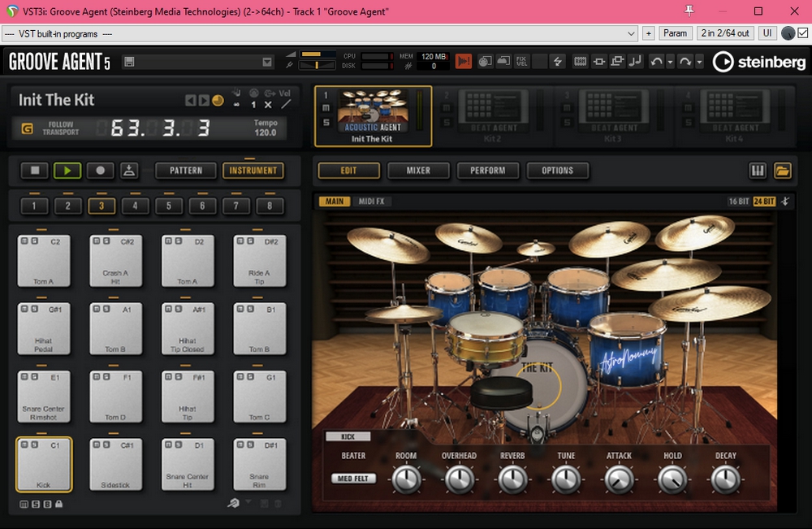Reset all pad mutes with global M button
Viewport: 812px width, 529px height.
coord(24,504)
